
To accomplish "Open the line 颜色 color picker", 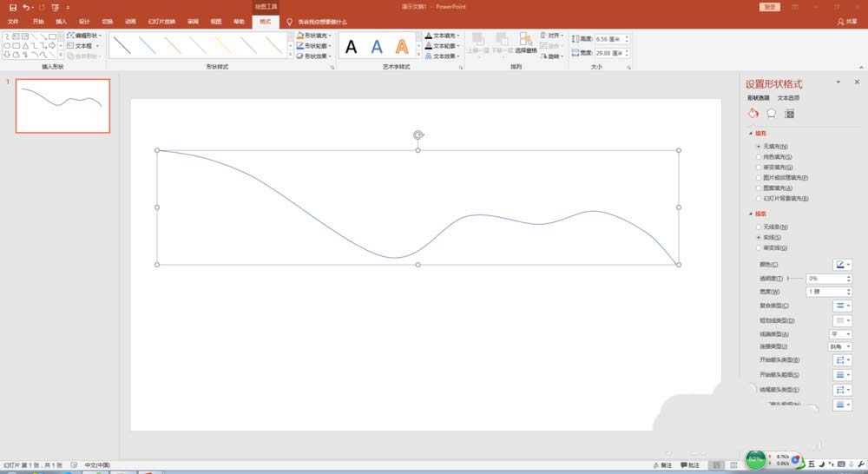I will click(x=842, y=264).
